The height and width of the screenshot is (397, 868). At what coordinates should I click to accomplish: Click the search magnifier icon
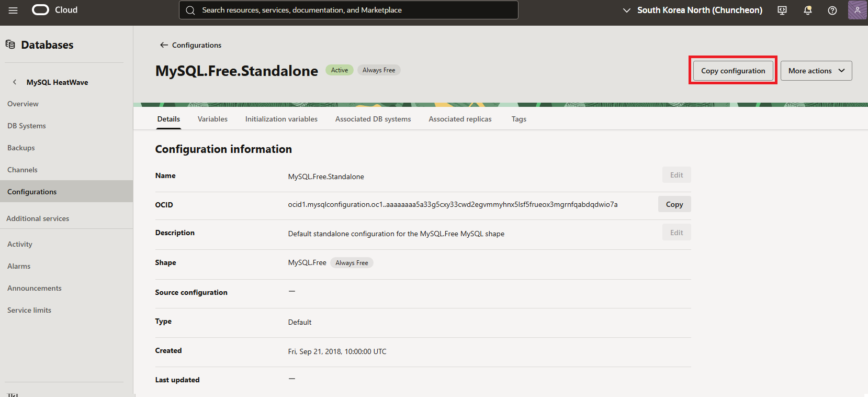[190, 10]
